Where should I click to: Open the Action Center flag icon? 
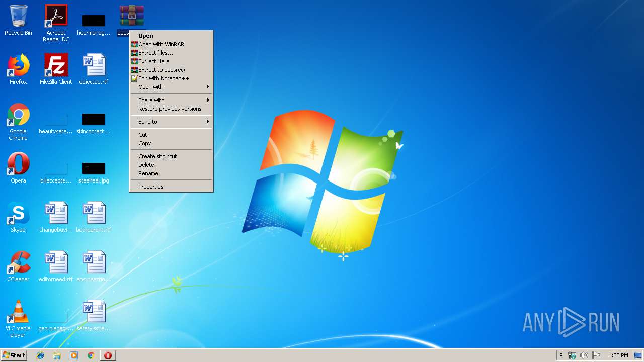click(596, 355)
